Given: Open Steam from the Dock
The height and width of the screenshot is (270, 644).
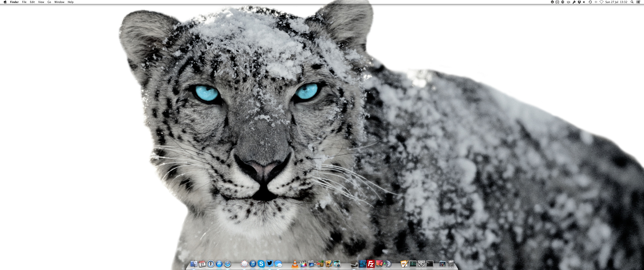Looking at the screenshot, I should pos(354,264).
